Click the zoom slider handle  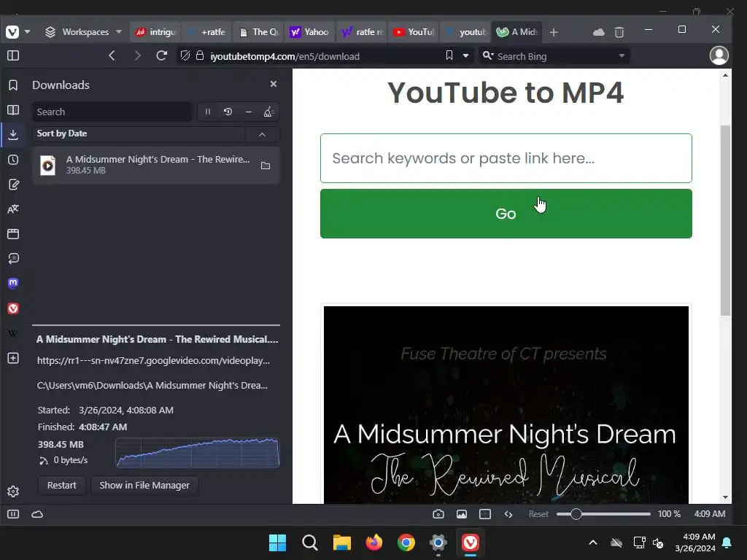(x=576, y=514)
